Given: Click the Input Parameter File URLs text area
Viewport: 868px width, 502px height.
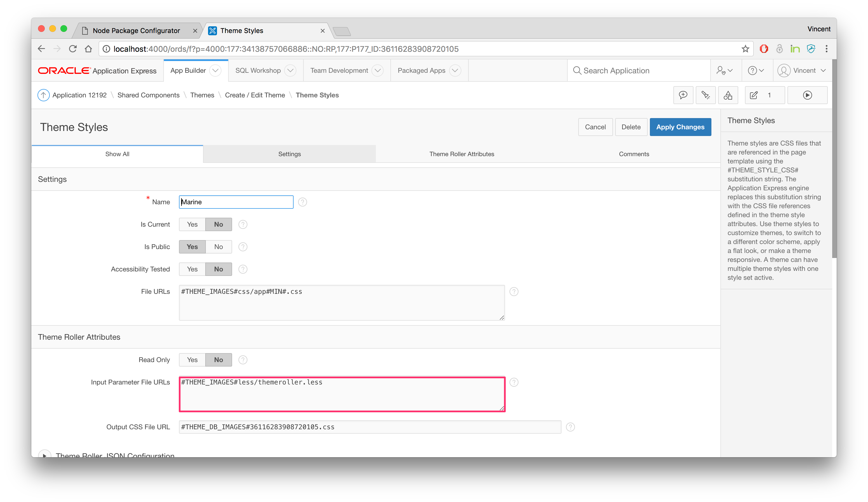Looking at the screenshot, I should point(342,394).
